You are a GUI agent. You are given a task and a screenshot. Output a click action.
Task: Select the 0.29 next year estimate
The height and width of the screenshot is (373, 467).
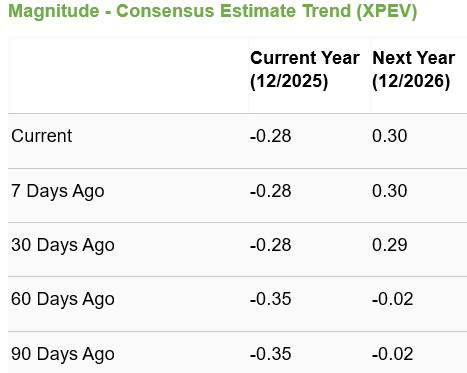(x=390, y=245)
